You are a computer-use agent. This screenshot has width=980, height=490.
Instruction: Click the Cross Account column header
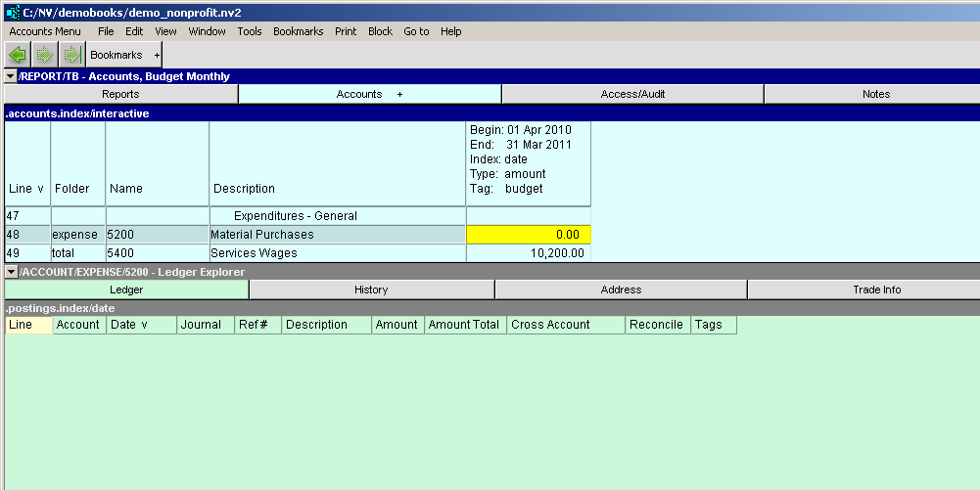(x=550, y=325)
